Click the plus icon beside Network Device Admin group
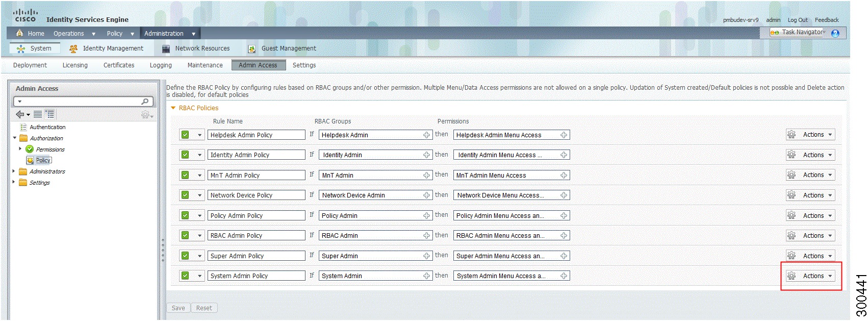 pos(427,195)
